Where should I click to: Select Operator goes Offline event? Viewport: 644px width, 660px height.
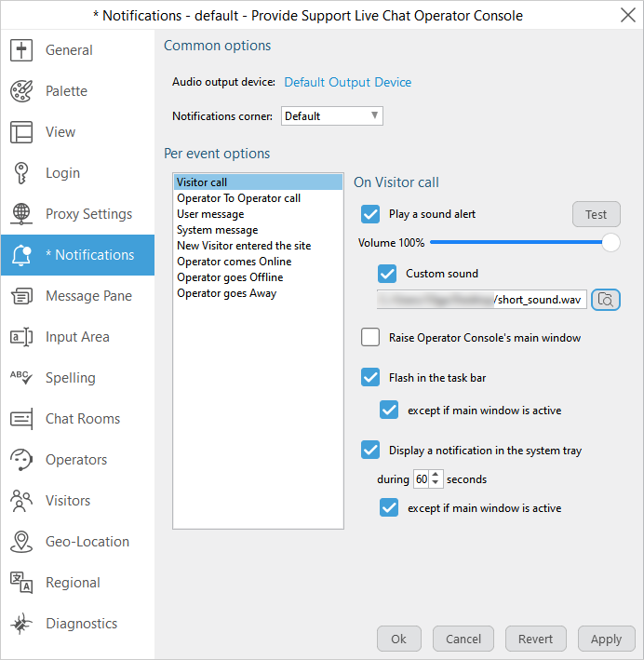coord(230,277)
